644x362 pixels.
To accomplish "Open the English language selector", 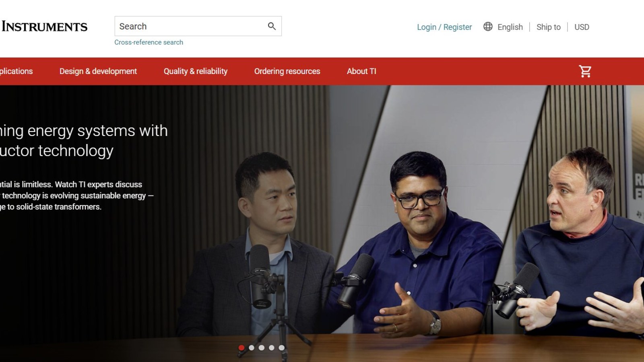I will coord(510,27).
